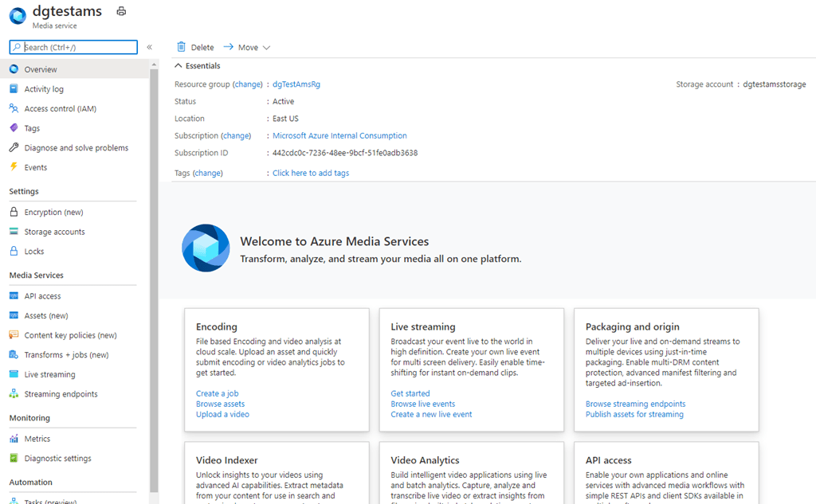Collapse the sidebar with the chevron button
The width and height of the screenshot is (816, 504).
pyautogui.click(x=149, y=47)
